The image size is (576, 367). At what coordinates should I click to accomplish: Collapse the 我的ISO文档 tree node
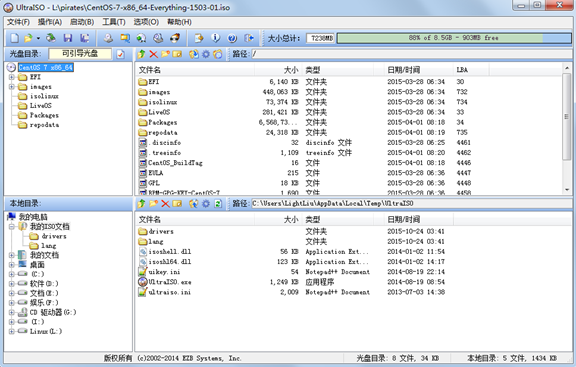click(x=11, y=226)
